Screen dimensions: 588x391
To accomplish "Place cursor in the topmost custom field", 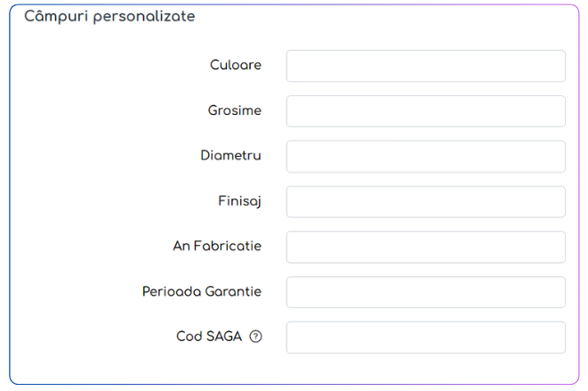I will pyautogui.click(x=425, y=66).
